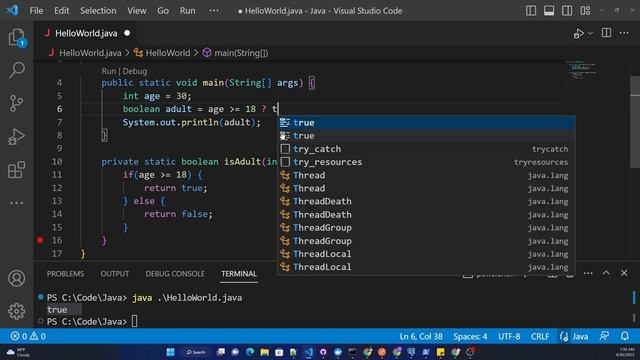Toggle the bottom panel layout

pyautogui.click(x=549, y=11)
